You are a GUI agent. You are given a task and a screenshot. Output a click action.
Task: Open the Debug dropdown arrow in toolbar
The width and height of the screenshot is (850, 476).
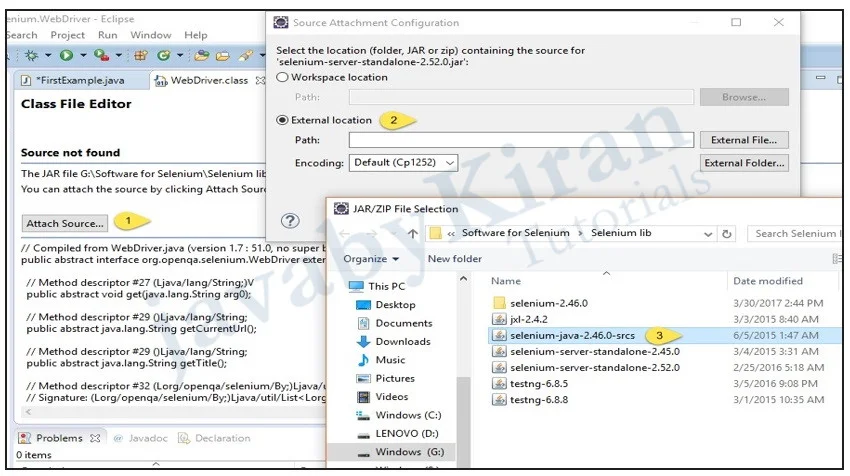[48, 55]
